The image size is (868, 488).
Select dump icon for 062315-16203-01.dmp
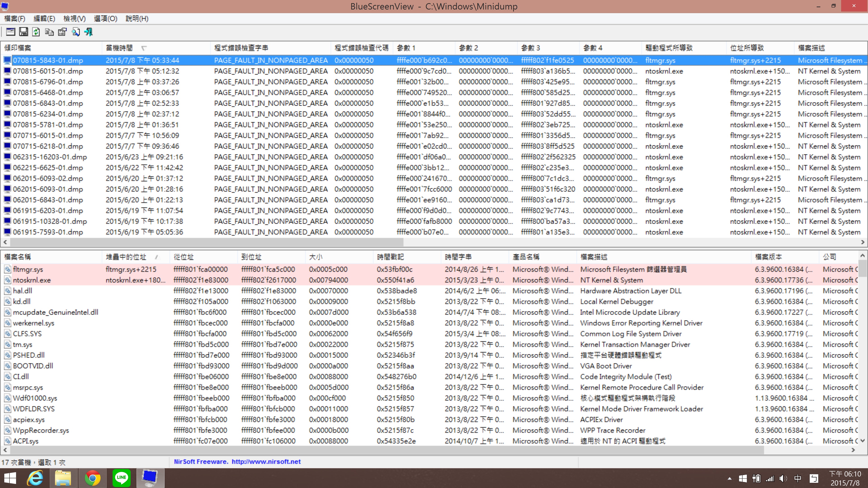pyautogui.click(x=7, y=157)
